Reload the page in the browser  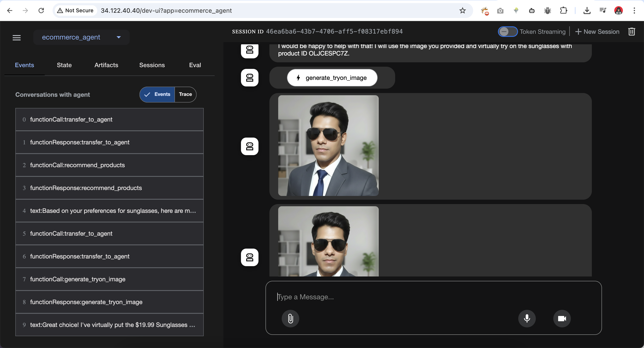41,11
